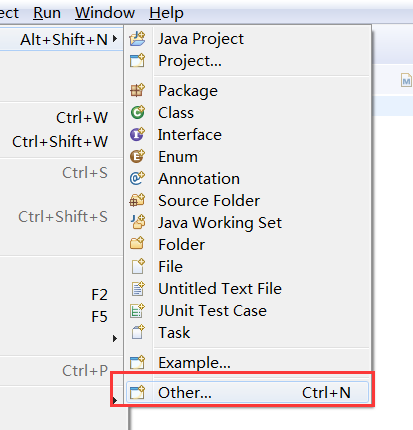Image resolution: width=413 pixels, height=430 pixels.
Task: Select the new Package icon
Action: (137, 90)
